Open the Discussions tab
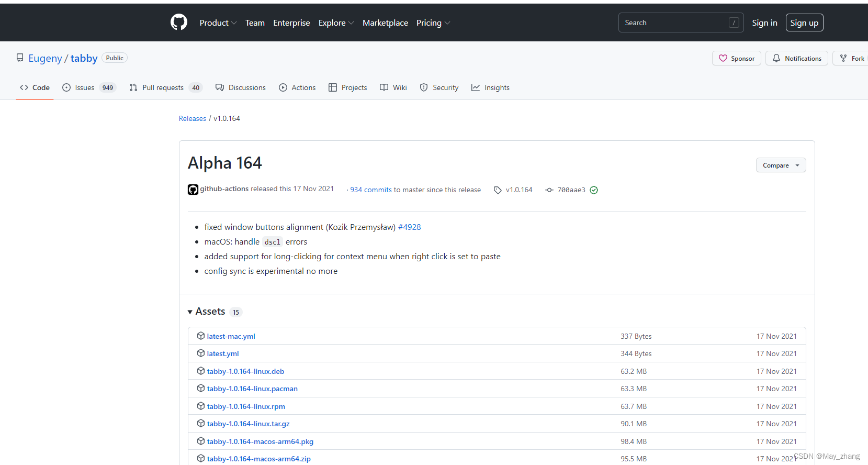Viewport: 868px width, 465px height. click(x=241, y=87)
